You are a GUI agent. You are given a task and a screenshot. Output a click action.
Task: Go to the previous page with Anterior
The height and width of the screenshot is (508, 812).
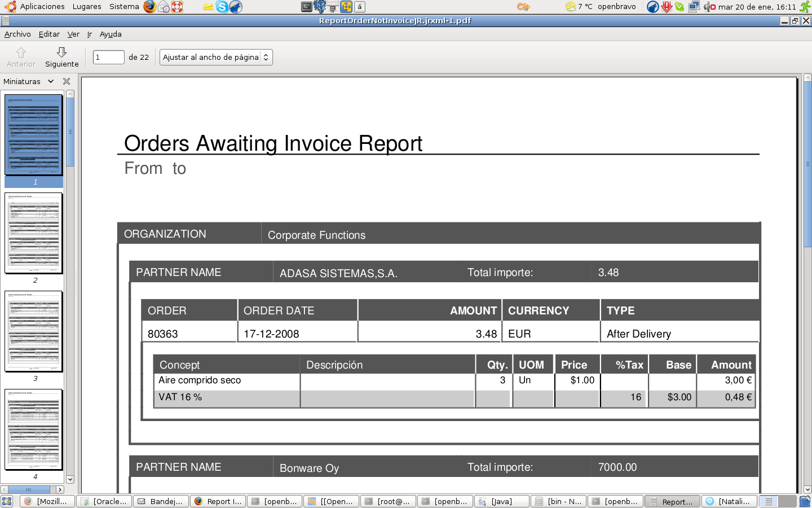pos(21,58)
